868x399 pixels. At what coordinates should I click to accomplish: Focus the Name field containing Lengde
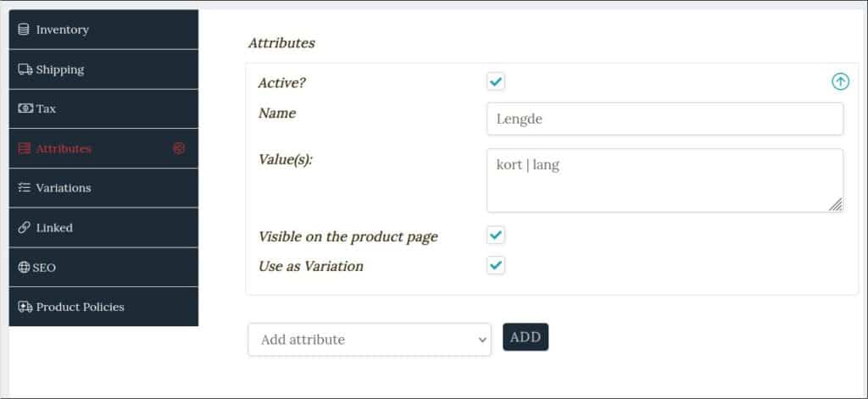(665, 119)
